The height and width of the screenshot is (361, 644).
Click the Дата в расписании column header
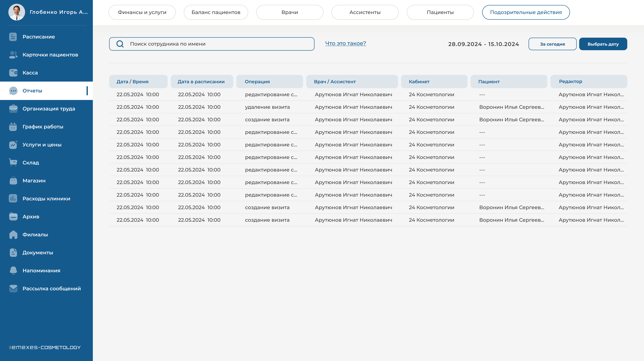click(x=202, y=81)
